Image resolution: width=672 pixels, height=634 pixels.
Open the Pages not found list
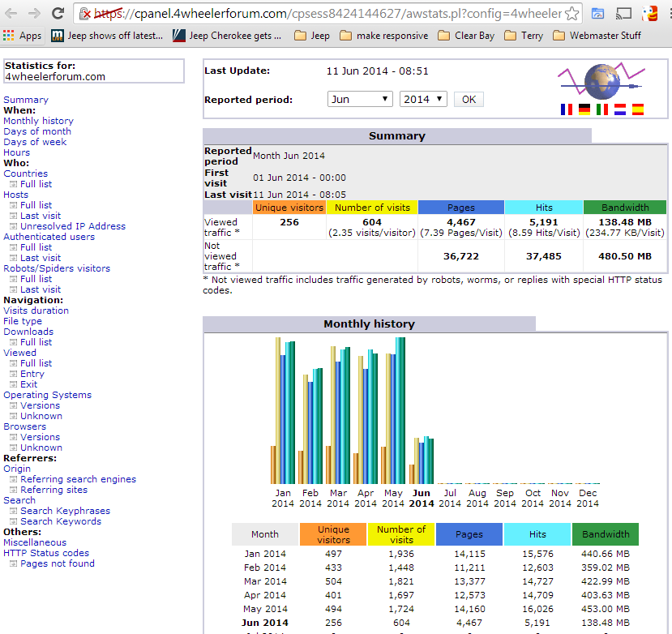58,563
